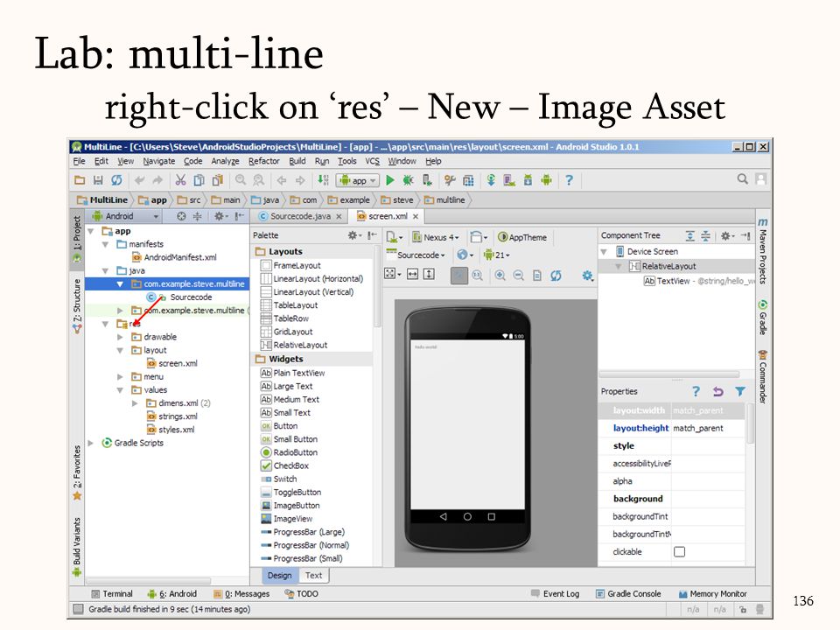Click the Properties help question icon
The image size is (840, 630).
696,392
